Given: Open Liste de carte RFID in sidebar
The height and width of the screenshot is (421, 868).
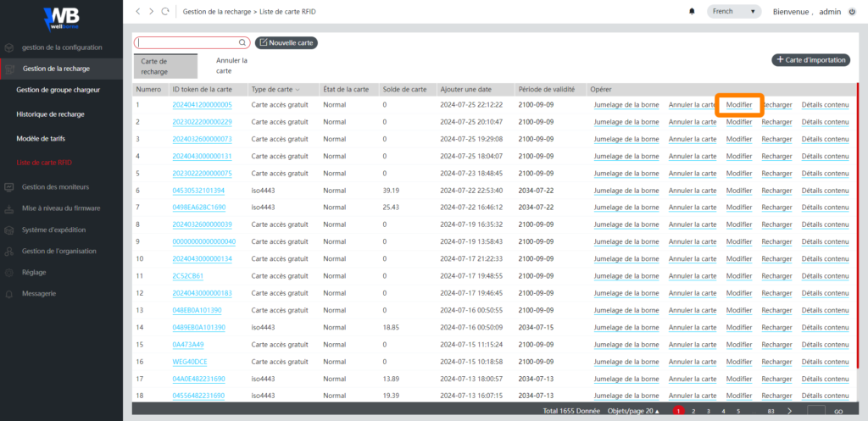Looking at the screenshot, I should coord(44,163).
